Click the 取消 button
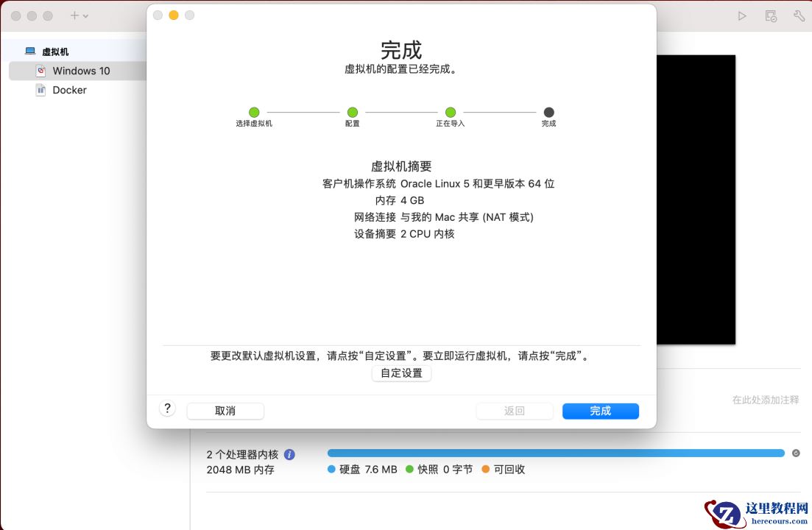 pyautogui.click(x=225, y=411)
